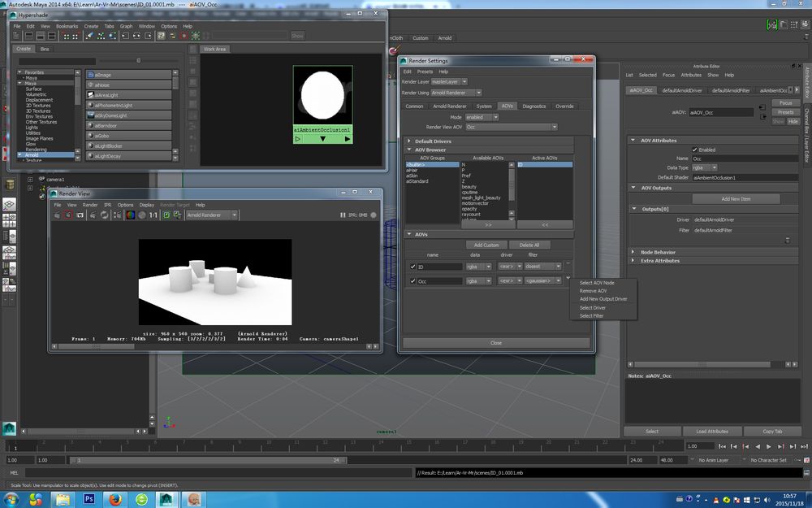Play the animation forward in the timeline controls
The image size is (812, 508).
pos(769,446)
